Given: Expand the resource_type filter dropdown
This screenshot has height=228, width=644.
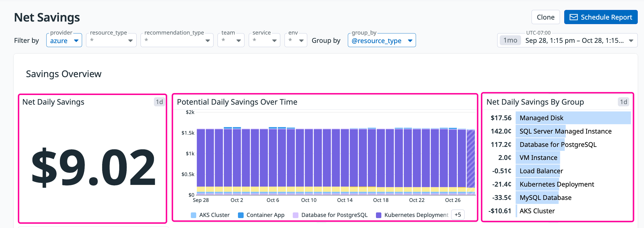Looking at the screenshot, I should [111, 41].
